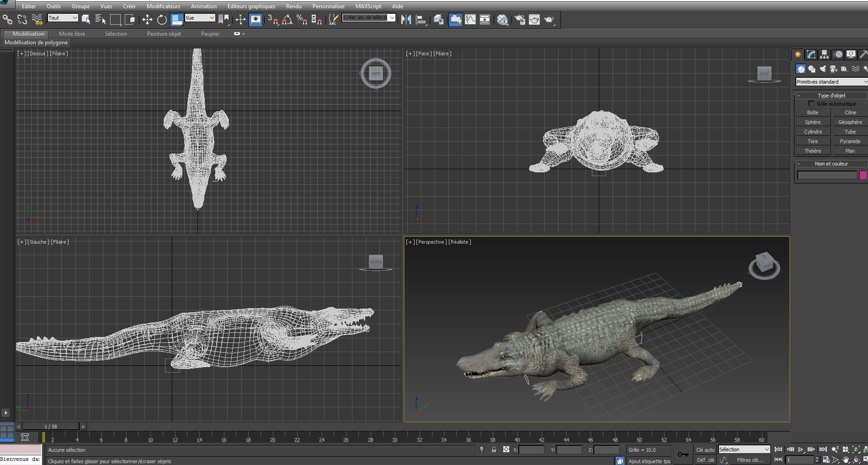This screenshot has height=465, width=868.
Task: Open the Material Editor icon
Action: 502,19
